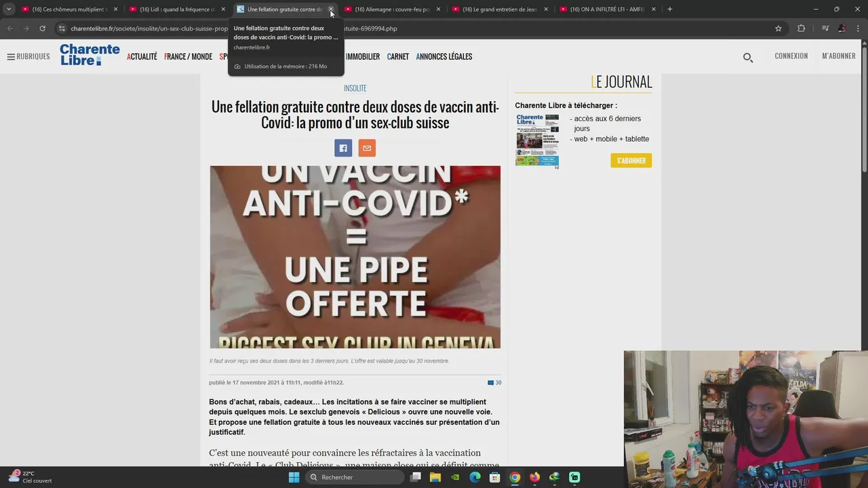The width and height of the screenshot is (868, 488).
Task: Click the taskbar Rechercher search box
Action: (353, 477)
